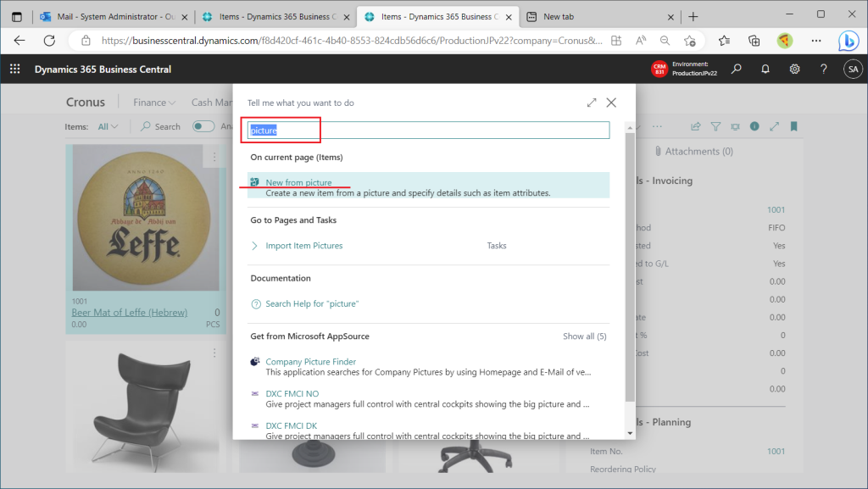868x489 pixels.
Task: Expand the Finance menu dropdown
Action: pyautogui.click(x=154, y=103)
